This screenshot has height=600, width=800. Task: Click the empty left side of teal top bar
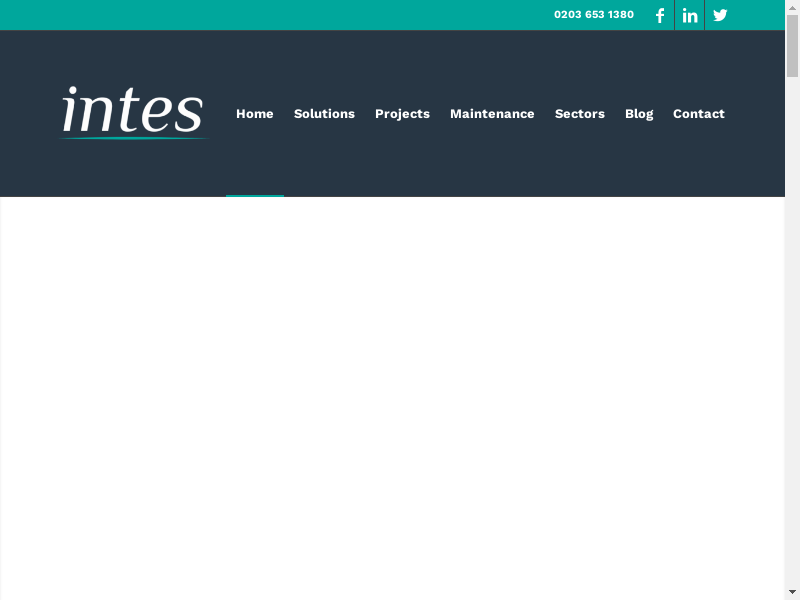point(250,15)
